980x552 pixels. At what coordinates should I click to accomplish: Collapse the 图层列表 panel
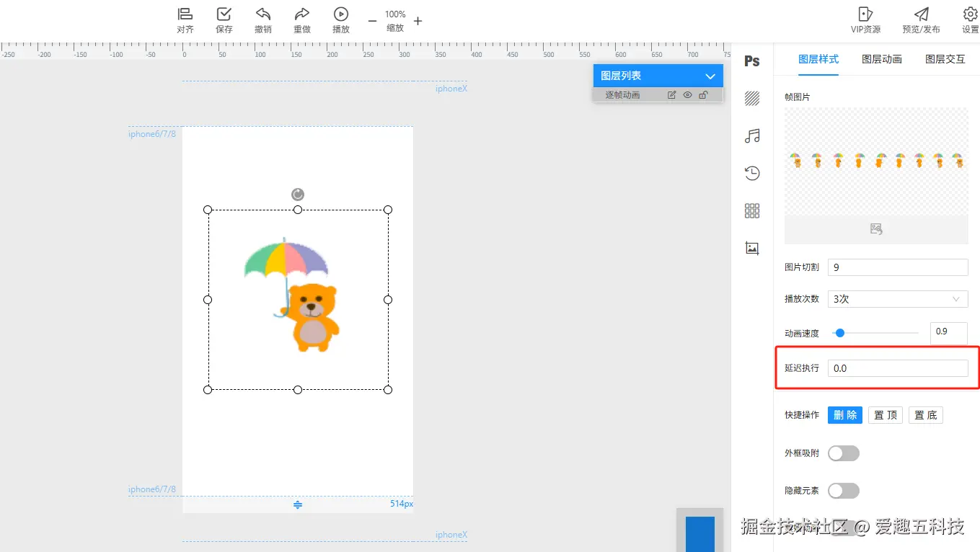point(710,76)
